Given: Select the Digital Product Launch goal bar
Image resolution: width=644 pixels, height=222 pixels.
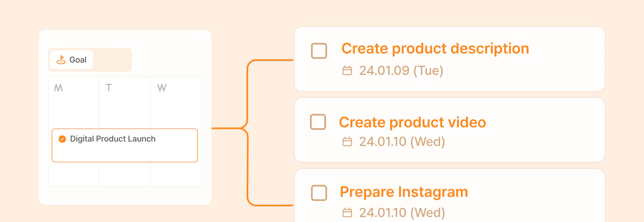Looking at the screenshot, I should click(x=125, y=146).
